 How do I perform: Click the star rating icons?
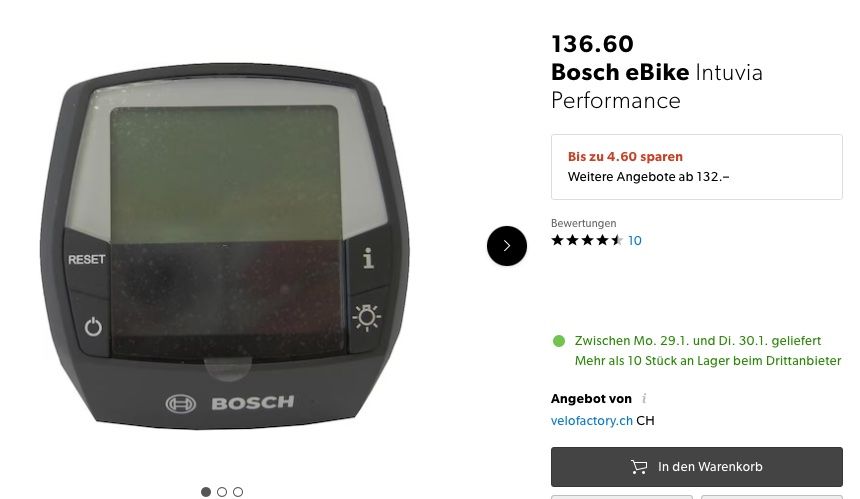click(x=587, y=240)
